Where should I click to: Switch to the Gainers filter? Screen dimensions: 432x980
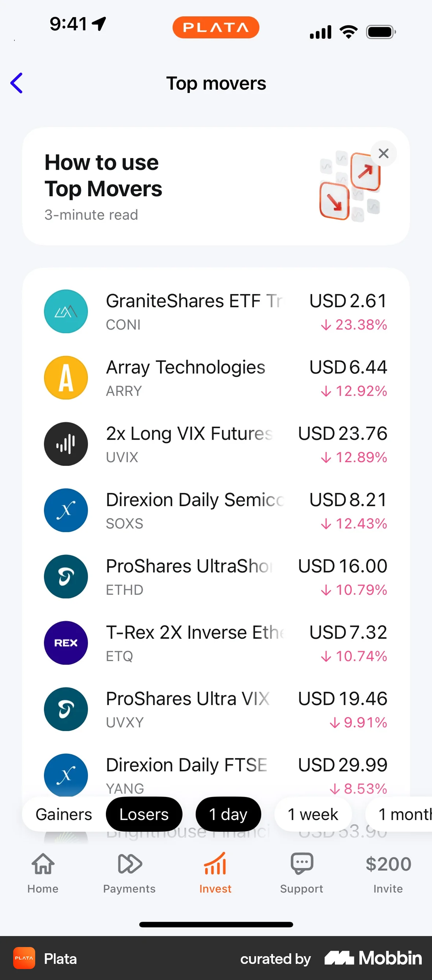pyautogui.click(x=64, y=814)
